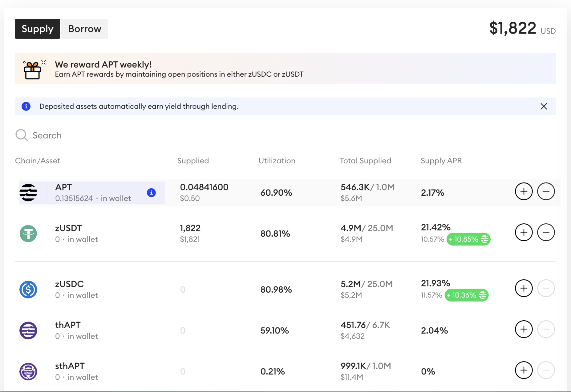This screenshot has height=392, width=571.
Task: Click the sthAPT token logo
Action: (28, 371)
